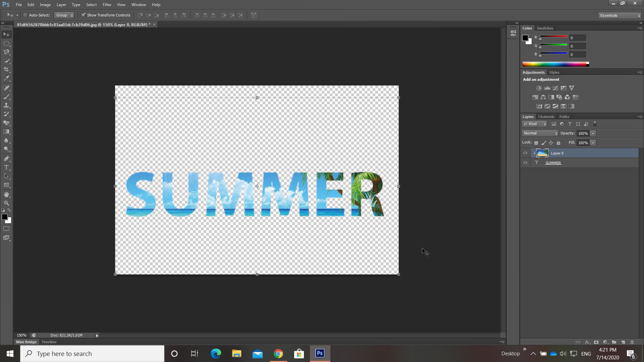This screenshot has height=362, width=644.
Task: Enable the Auto-Select checkbox
Action: point(25,15)
